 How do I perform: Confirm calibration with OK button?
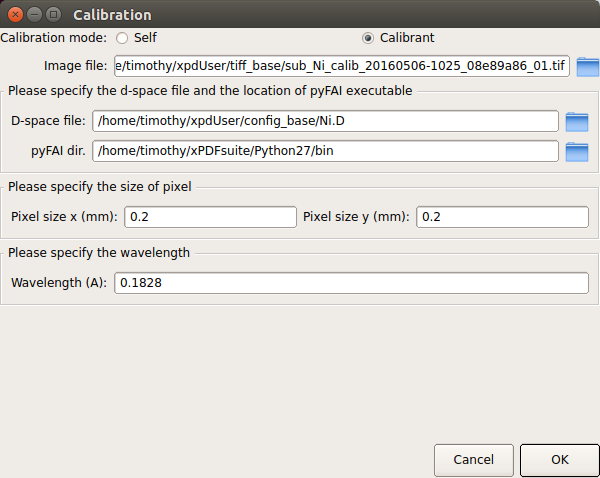click(559, 460)
